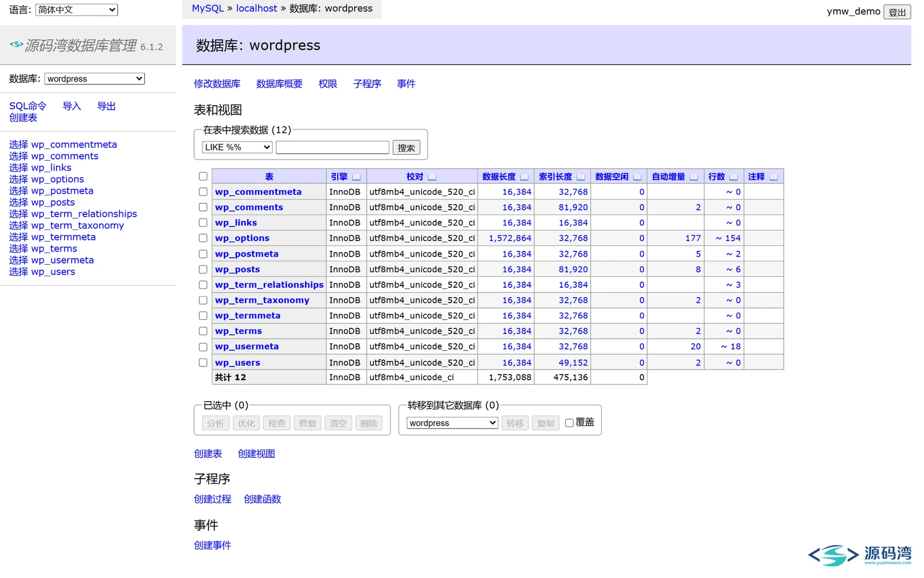Go to localhost in the breadcrumb
Screen dimensions: 924x578
tap(256, 9)
